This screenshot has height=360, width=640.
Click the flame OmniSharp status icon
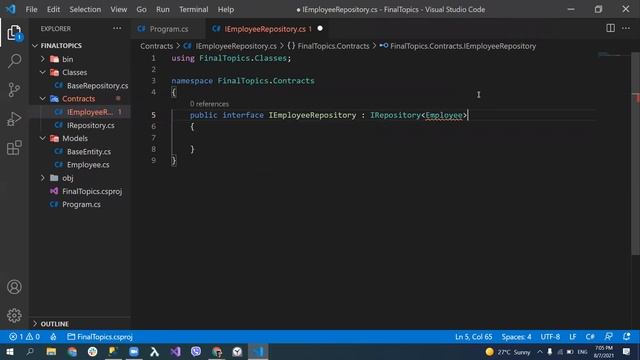(x=53, y=337)
